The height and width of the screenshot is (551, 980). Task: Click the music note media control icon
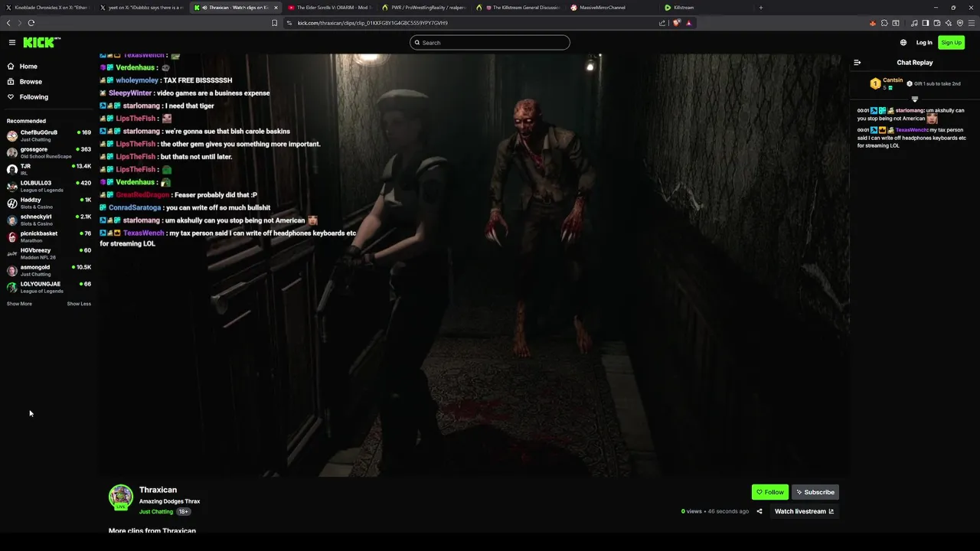point(914,23)
